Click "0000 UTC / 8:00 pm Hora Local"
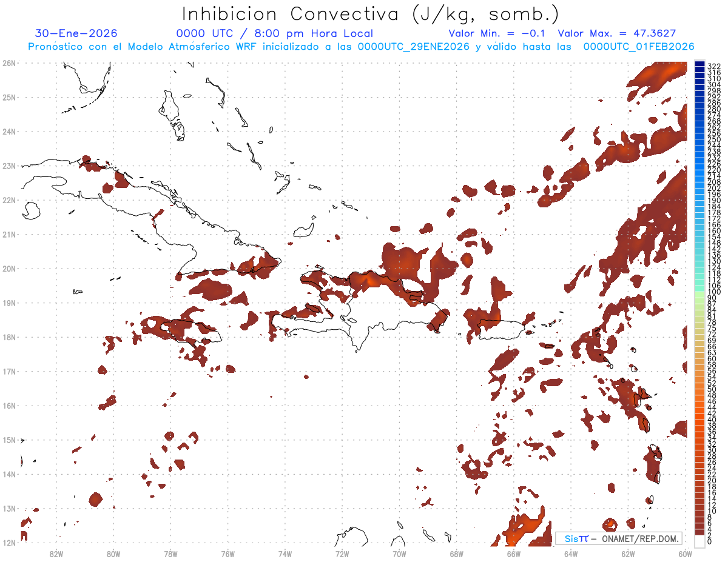The height and width of the screenshot is (562, 728). 275,33
